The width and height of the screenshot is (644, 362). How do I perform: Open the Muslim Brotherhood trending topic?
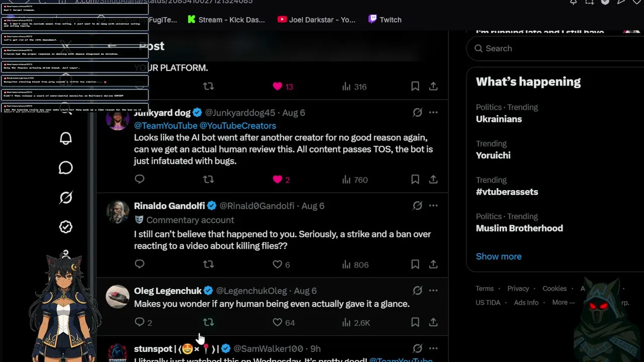pos(519,228)
